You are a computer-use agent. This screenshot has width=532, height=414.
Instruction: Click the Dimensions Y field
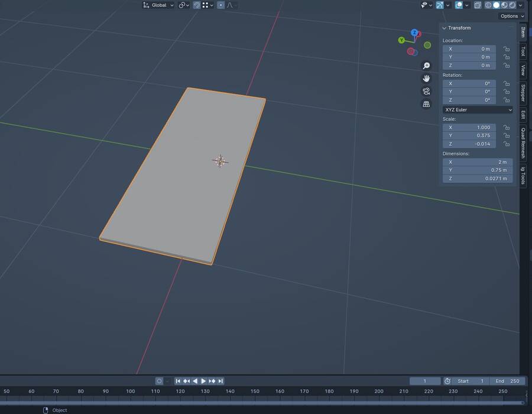478,170
